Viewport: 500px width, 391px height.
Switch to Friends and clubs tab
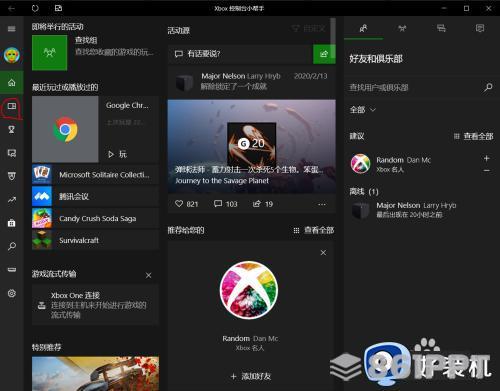tap(363, 28)
